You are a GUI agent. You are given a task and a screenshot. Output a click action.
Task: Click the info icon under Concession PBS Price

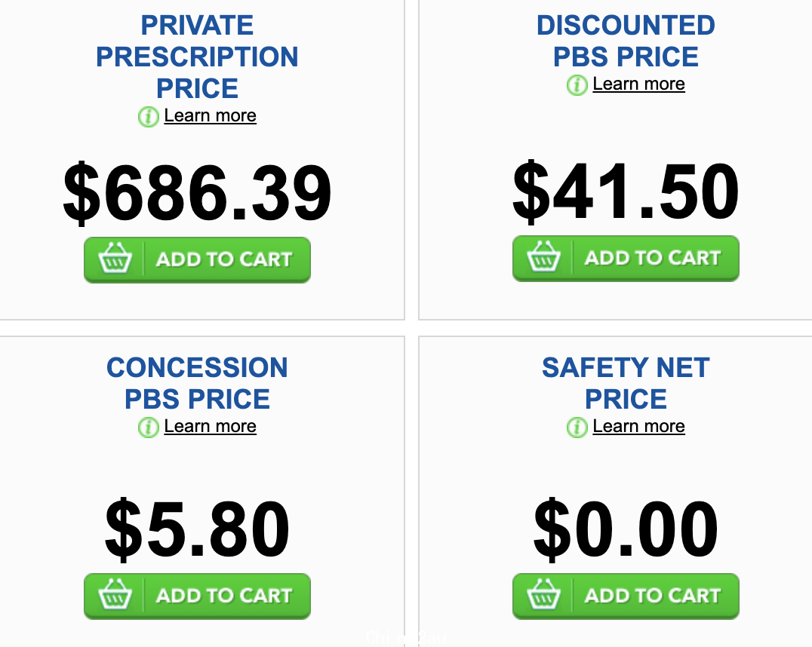coord(148,428)
